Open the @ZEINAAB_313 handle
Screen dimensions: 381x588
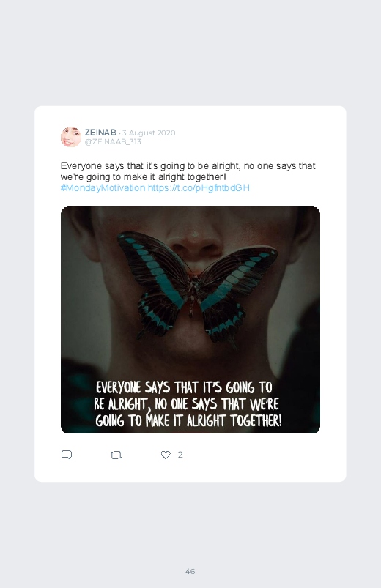[x=113, y=141]
